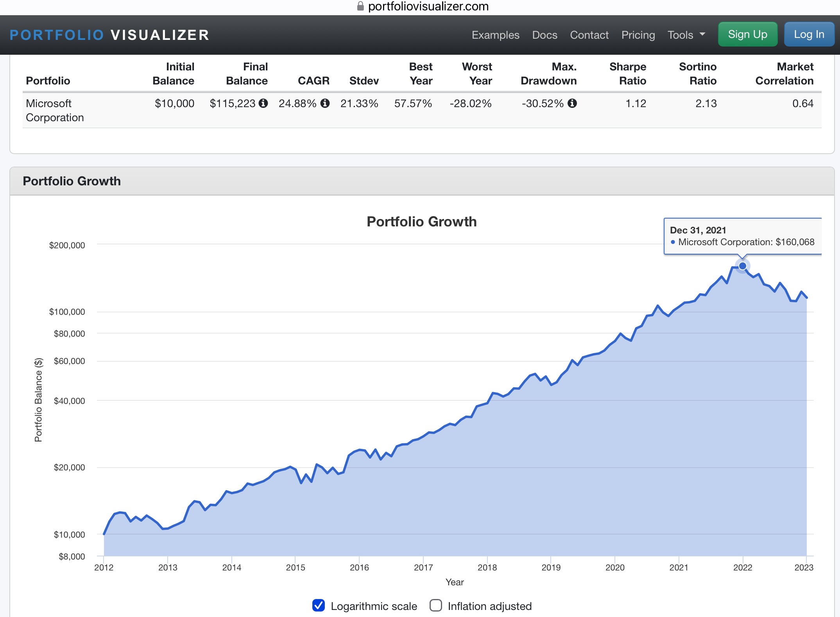Open the Tools dropdown menu

pos(686,35)
